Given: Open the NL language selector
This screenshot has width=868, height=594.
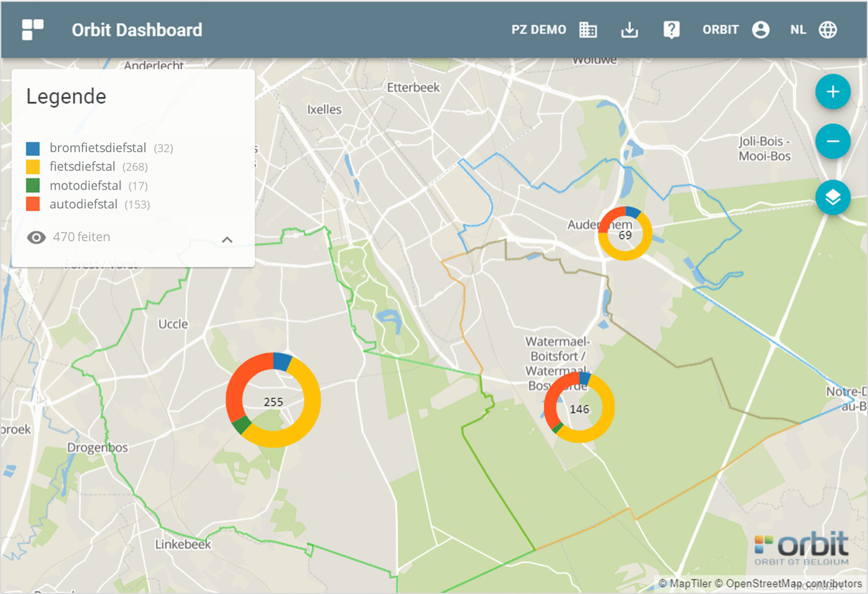Looking at the screenshot, I should point(798,30).
